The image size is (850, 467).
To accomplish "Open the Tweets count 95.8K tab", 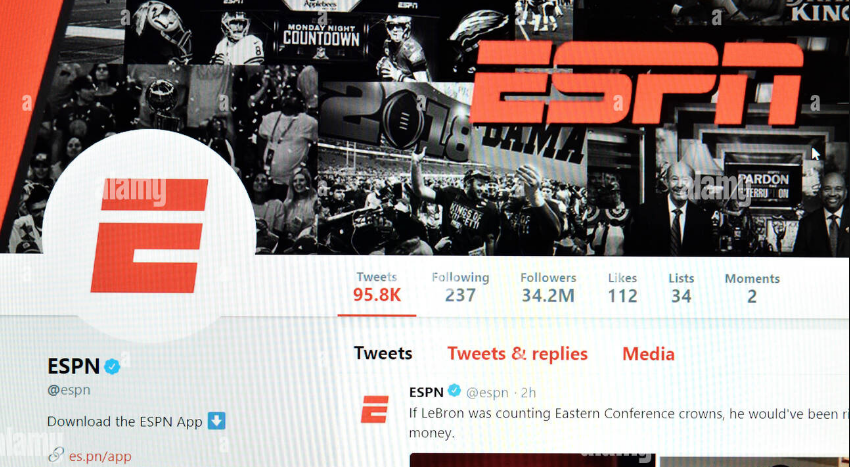I will click(377, 287).
